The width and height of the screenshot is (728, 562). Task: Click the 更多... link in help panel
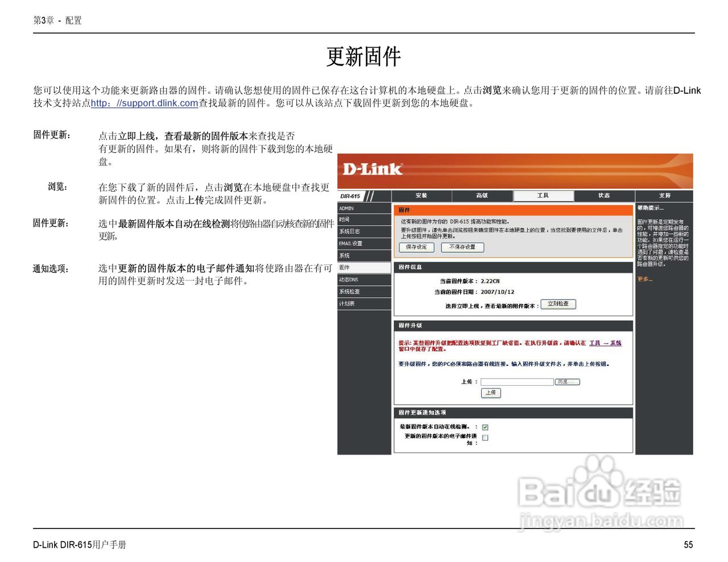(644, 279)
